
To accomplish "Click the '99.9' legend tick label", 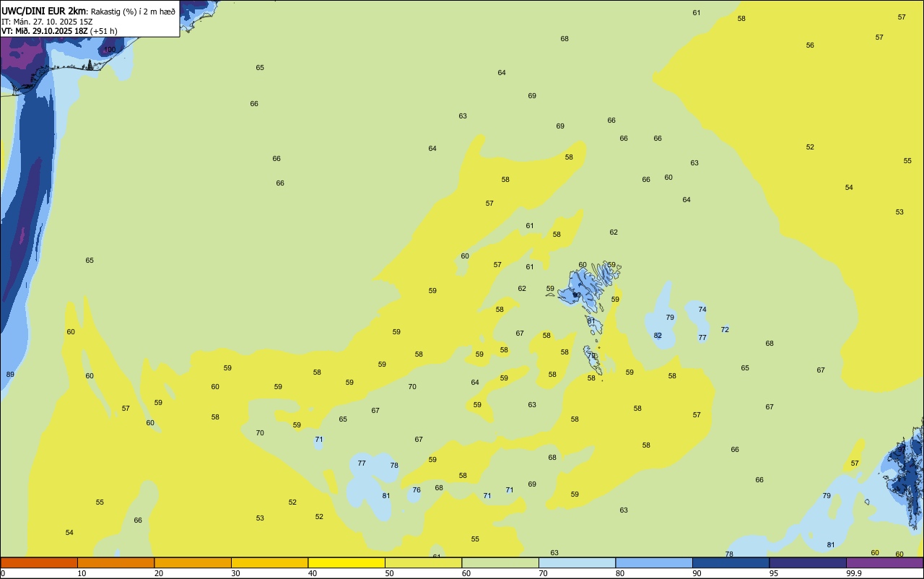I will tap(854, 573).
